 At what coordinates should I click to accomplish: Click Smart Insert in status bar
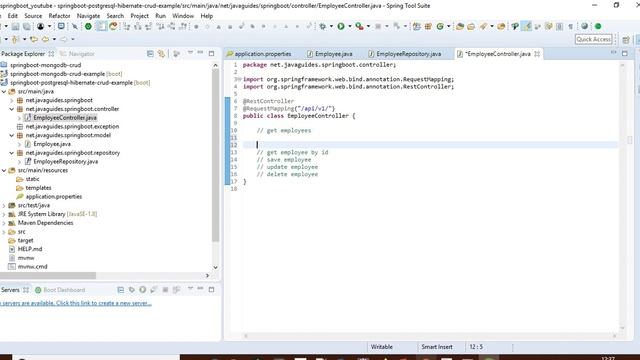point(437,347)
